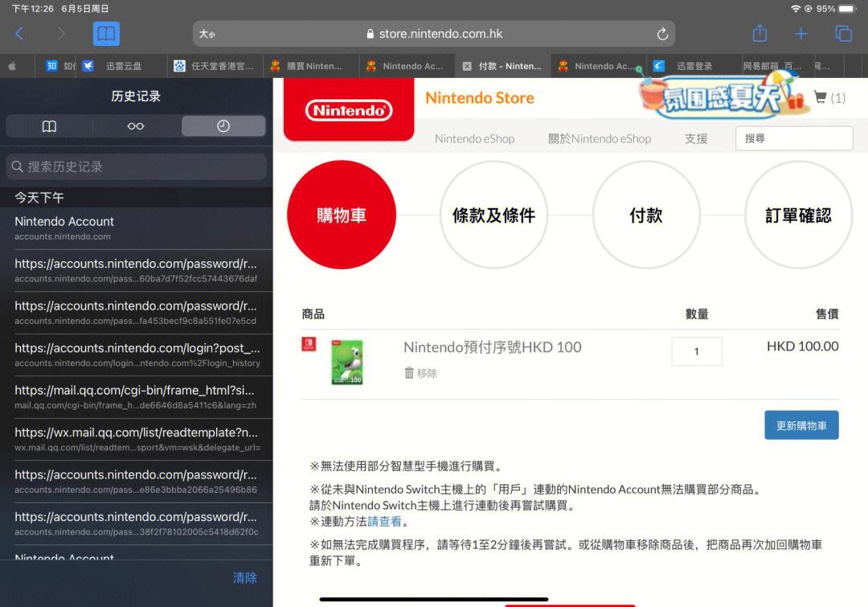Select the 付款 step circle
The height and width of the screenshot is (607, 868).
coord(646,215)
